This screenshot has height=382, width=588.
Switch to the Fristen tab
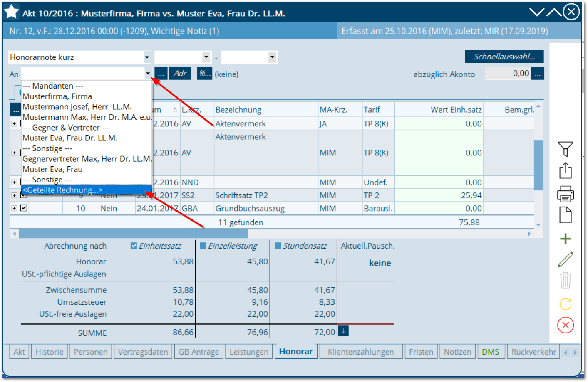pyautogui.click(x=421, y=352)
